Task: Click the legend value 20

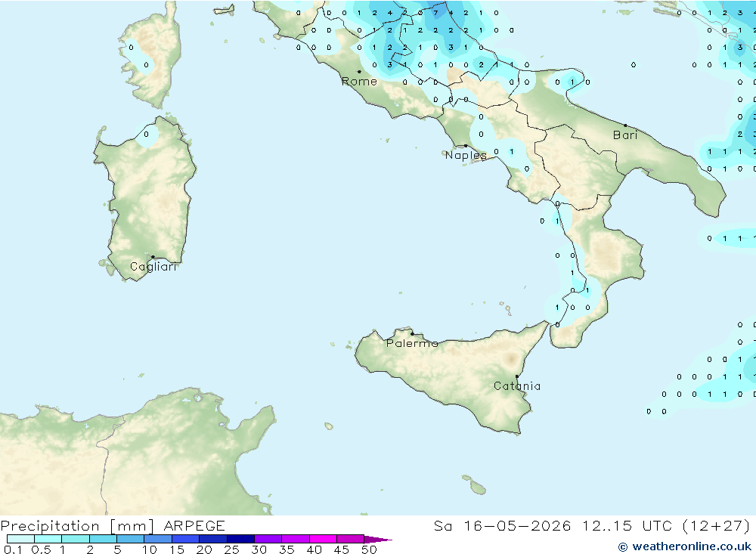Action: 204,549
